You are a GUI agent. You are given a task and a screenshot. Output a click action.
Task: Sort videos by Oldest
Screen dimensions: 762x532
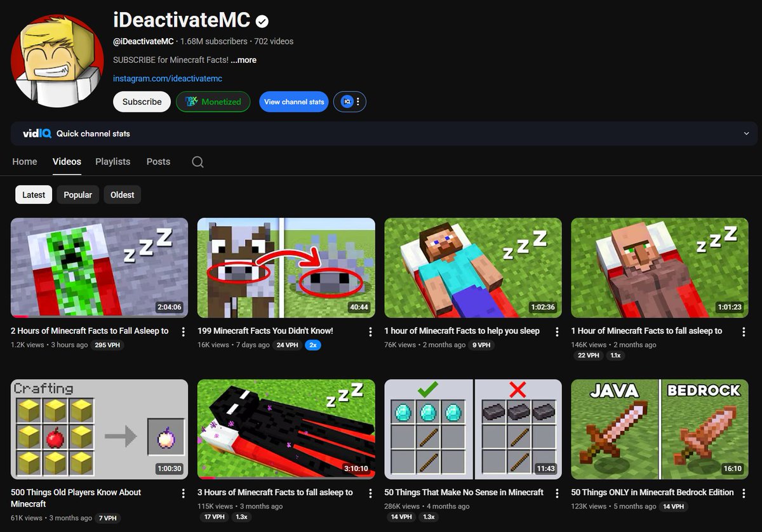tap(122, 195)
